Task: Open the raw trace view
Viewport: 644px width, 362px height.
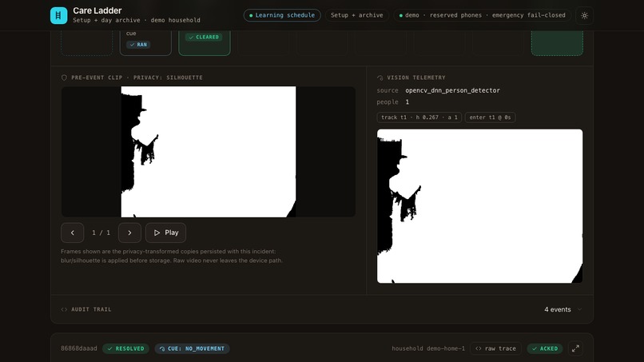Action: pyautogui.click(x=495, y=348)
